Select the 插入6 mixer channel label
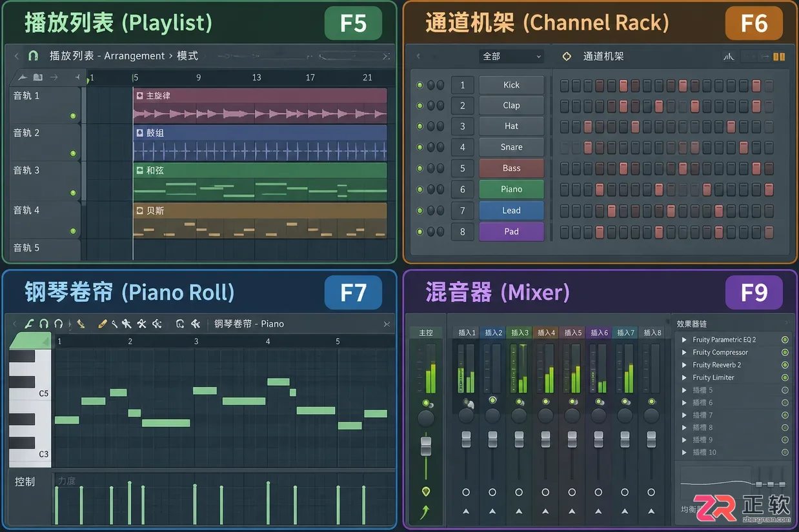The width and height of the screenshot is (799, 532). (599, 333)
